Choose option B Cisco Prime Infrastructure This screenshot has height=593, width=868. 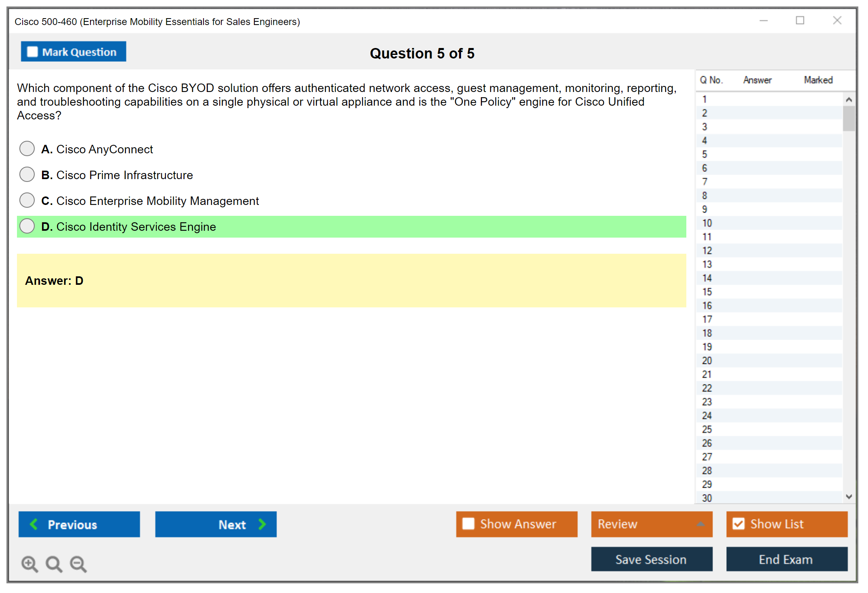pyautogui.click(x=27, y=174)
